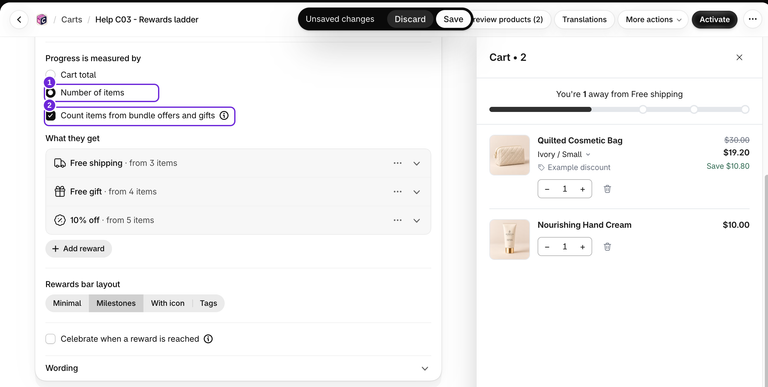Activate the cart
Screen dimensions: 768x387
click(x=715, y=20)
